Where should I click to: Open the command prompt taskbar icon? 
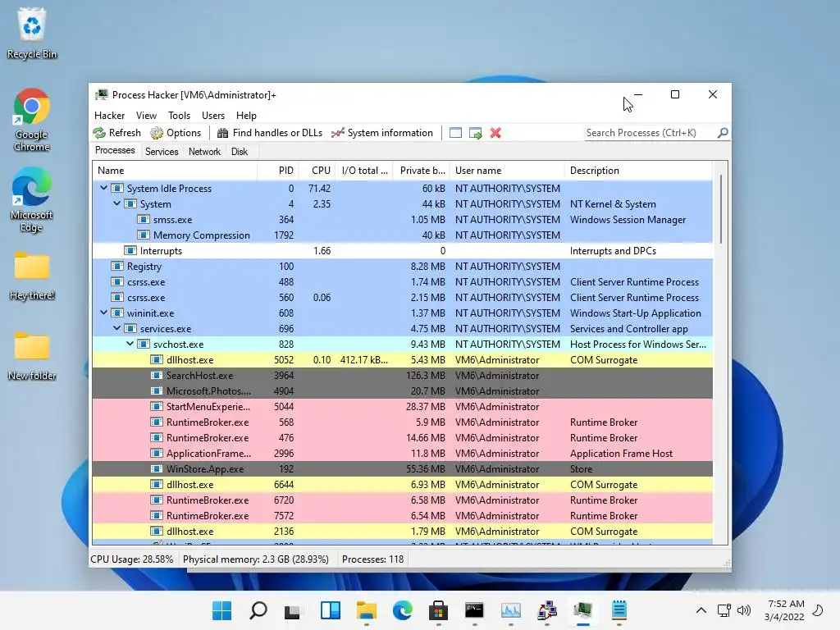pyautogui.click(x=475, y=610)
